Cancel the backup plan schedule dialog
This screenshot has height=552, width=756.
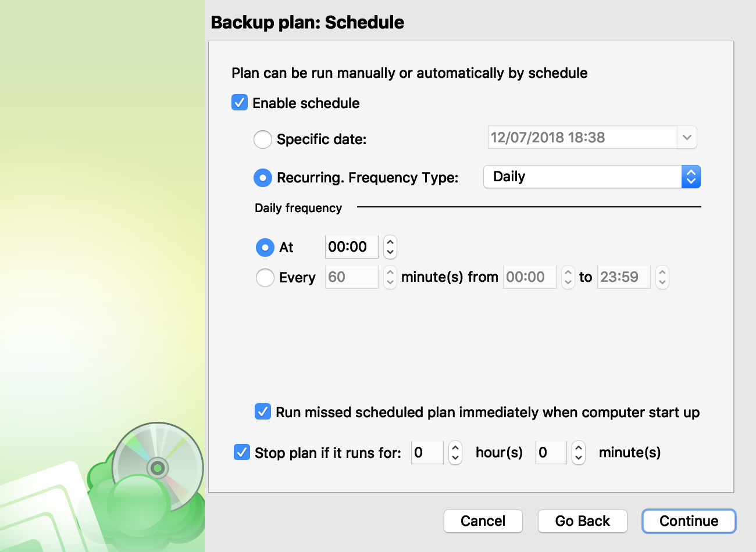point(483,521)
